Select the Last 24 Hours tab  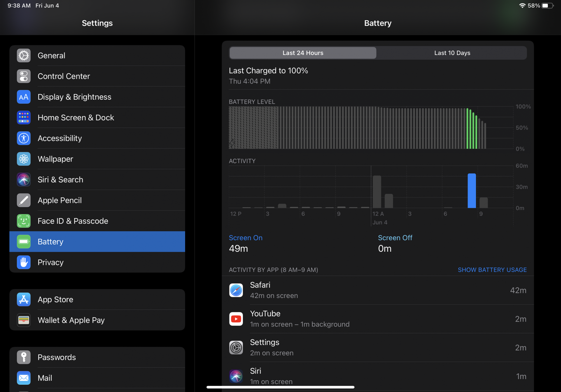click(x=303, y=53)
